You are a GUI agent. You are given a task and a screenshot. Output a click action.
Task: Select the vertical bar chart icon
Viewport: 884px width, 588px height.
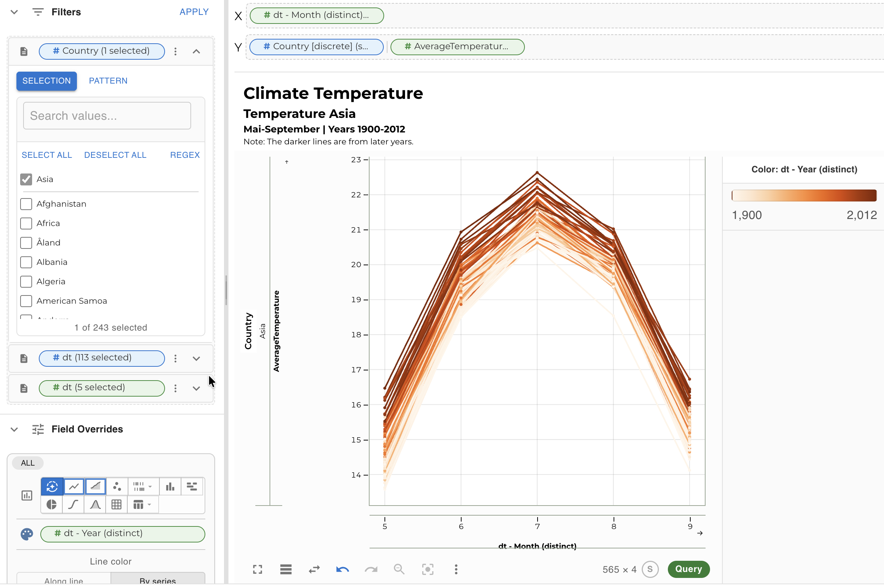[x=170, y=487]
